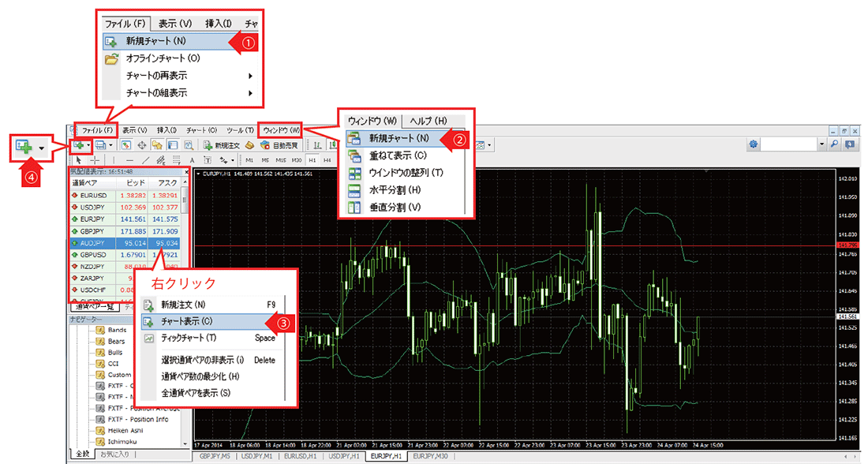This screenshot has width=868, height=464.
Task: Open the ヘルプ (H) menu
Action: [x=428, y=120]
